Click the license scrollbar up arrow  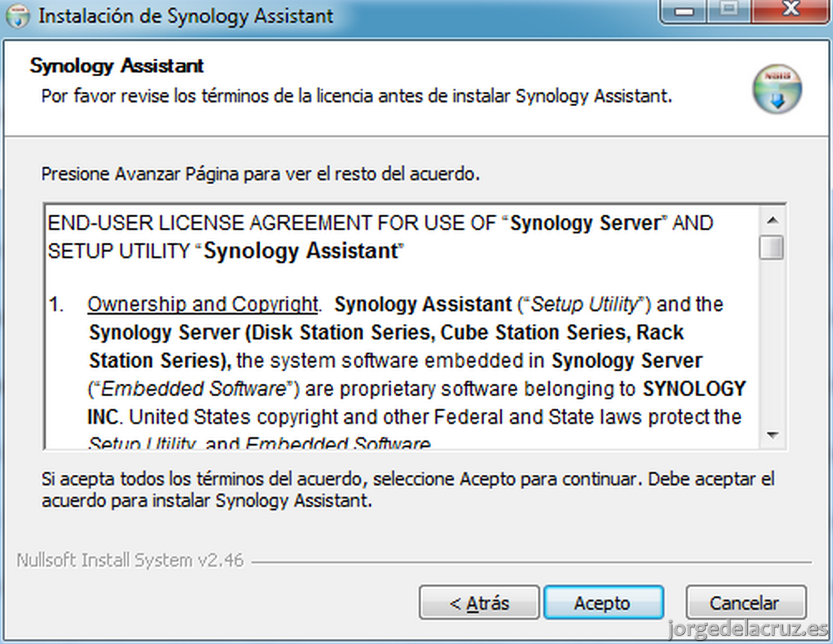click(772, 221)
